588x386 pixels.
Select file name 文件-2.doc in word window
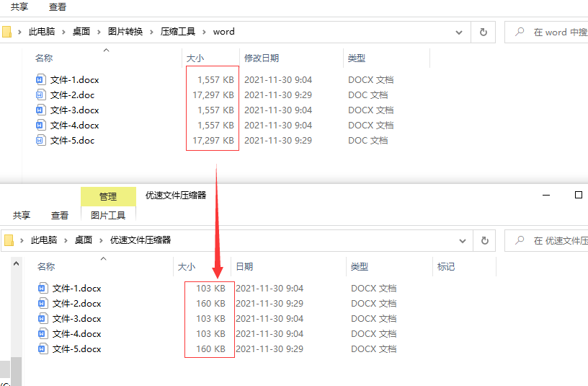coord(72,95)
